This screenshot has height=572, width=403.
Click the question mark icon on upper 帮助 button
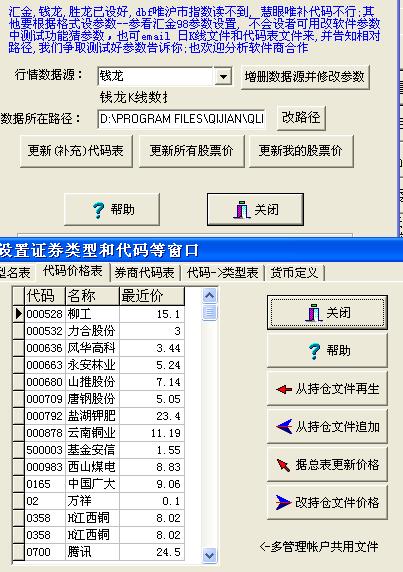[98, 210]
